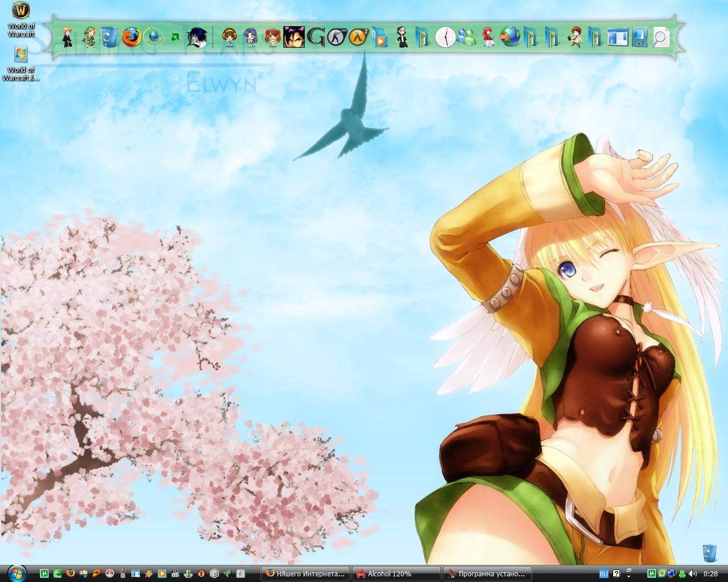728x582 pixels.
Task: Click the orange swirl quick launch icon
Action: coord(96,573)
